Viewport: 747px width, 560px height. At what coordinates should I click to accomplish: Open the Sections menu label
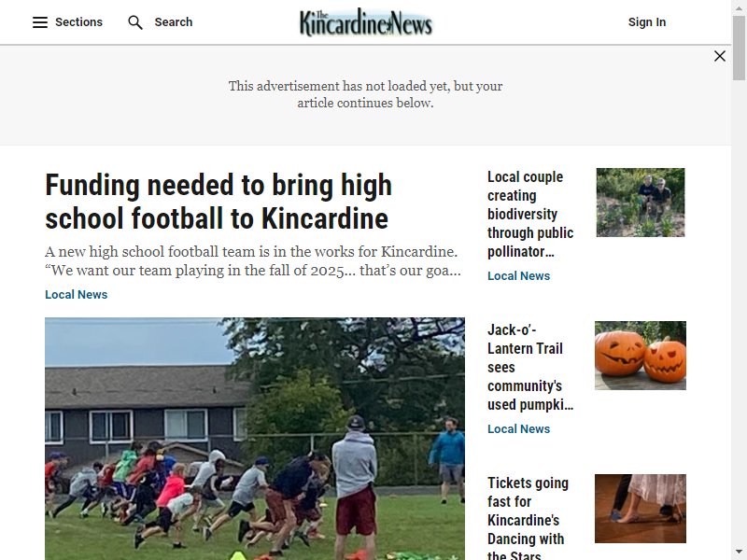78,22
